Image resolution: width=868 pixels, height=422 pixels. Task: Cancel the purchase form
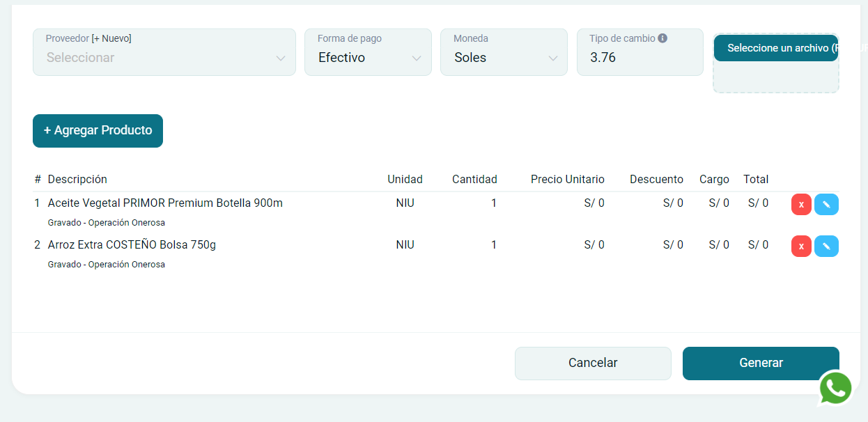click(x=593, y=363)
